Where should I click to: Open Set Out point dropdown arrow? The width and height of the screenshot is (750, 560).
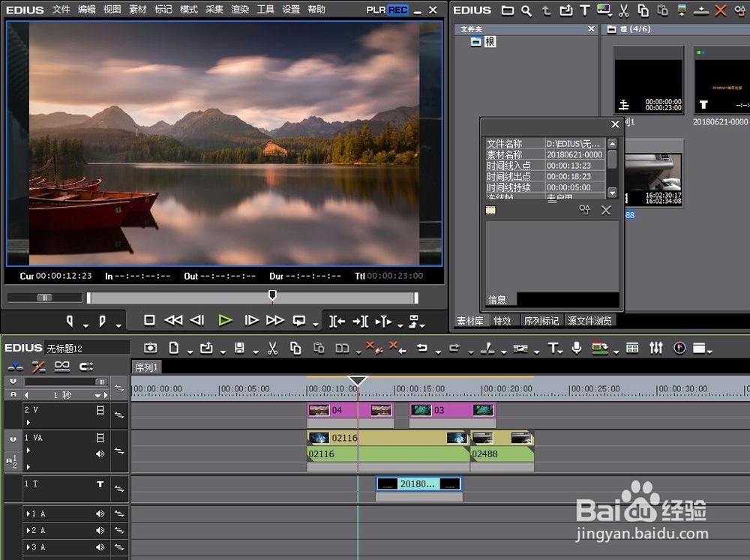coord(118,326)
